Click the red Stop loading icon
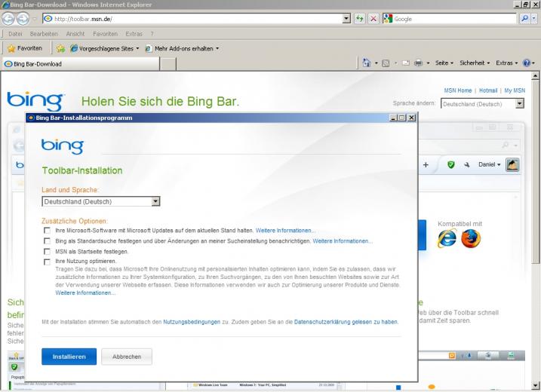The height and width of the screenshot is (392, 541). click(373, 19)
